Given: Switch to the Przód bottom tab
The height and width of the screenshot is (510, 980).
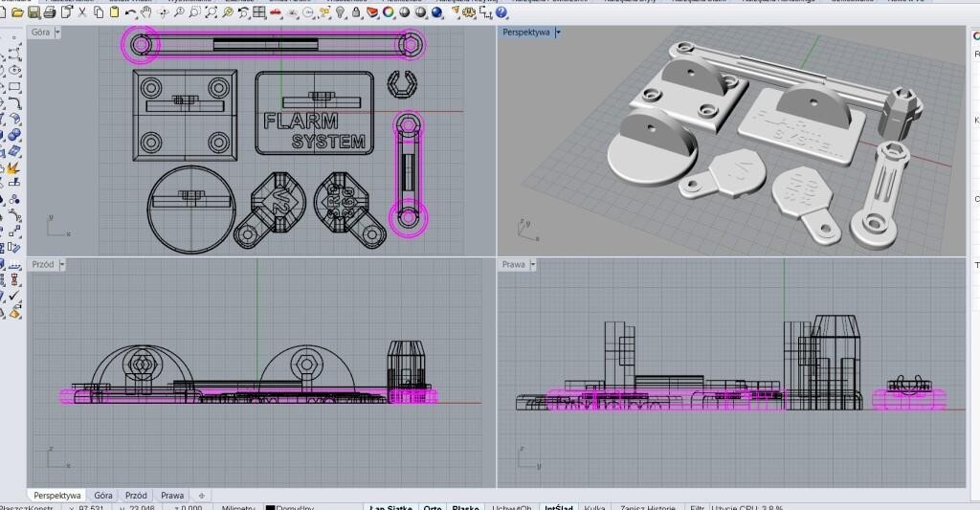Looking at the screenshot, I should 136,495.
